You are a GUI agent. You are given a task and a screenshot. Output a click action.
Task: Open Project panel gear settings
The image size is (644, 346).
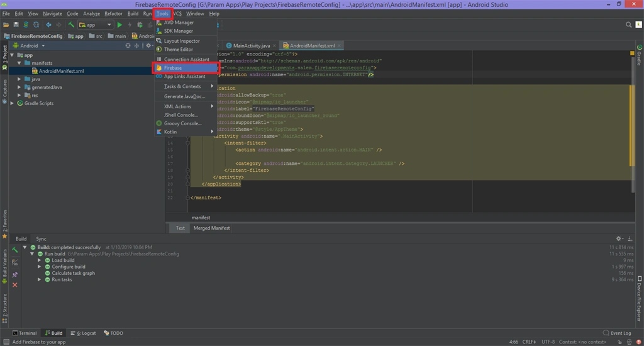pos(148,46)
